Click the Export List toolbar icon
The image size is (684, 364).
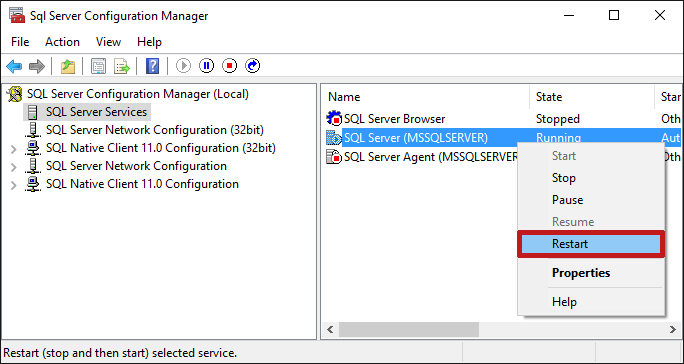122,66
